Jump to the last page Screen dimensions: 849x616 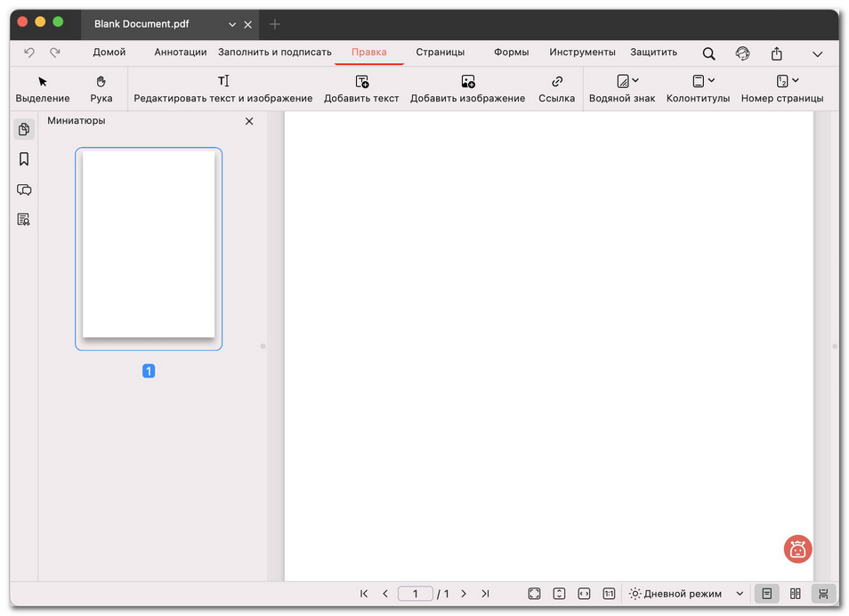(485, 593)
